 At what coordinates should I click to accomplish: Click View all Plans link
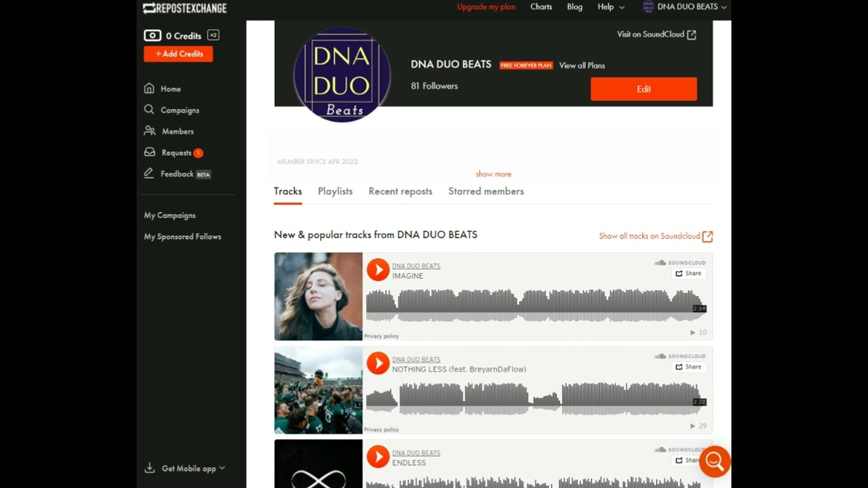click(x=582, y=66)
